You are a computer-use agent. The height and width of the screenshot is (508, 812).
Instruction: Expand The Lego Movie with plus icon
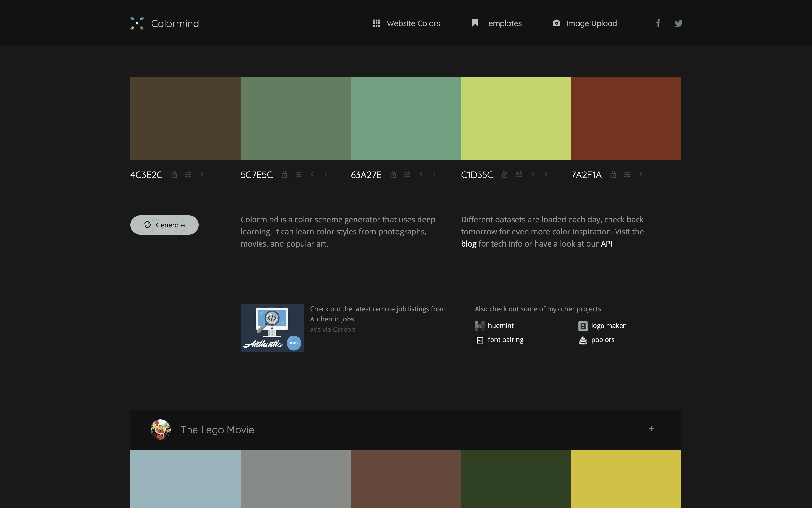tap(651, 429)
